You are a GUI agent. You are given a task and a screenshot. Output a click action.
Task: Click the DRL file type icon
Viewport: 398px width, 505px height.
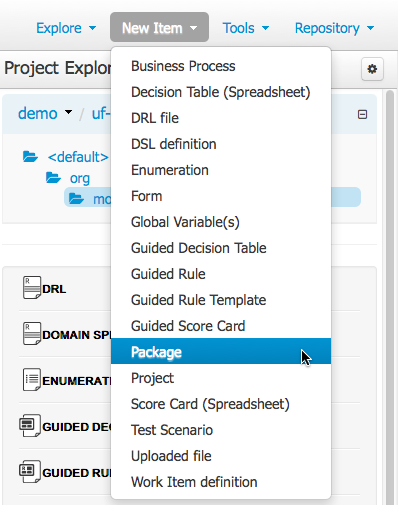click(32, 287)
